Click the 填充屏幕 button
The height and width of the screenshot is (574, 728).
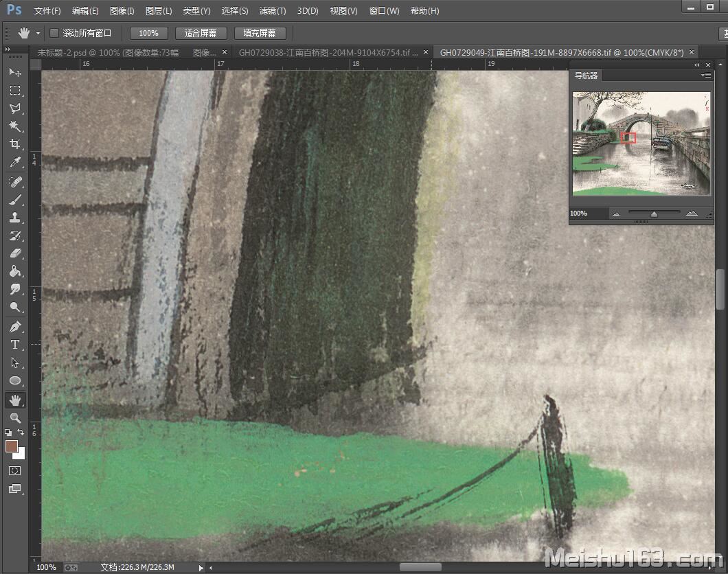tap(260, 33)
